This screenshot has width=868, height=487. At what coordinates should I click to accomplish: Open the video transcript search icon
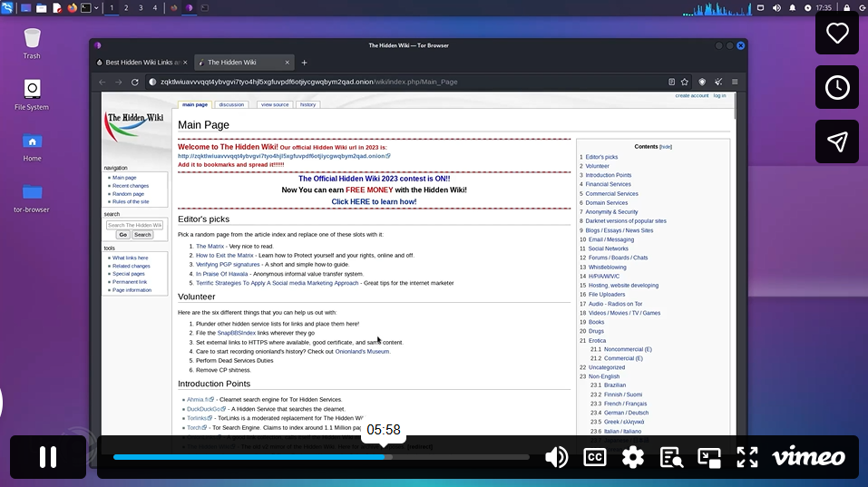[x=671, y=457]
